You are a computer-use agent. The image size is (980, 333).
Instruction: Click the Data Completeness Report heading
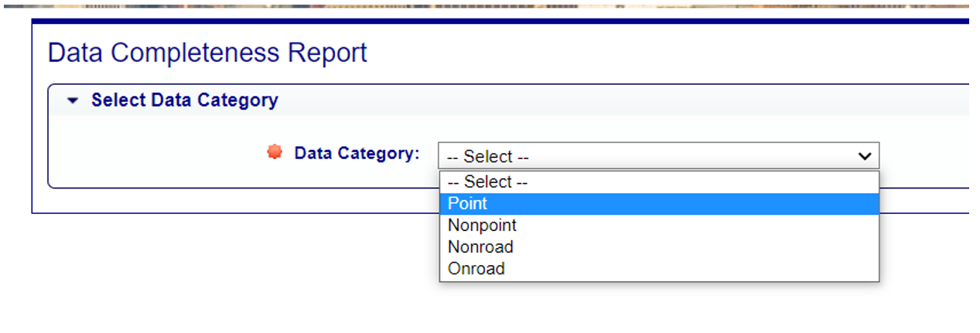207,53
